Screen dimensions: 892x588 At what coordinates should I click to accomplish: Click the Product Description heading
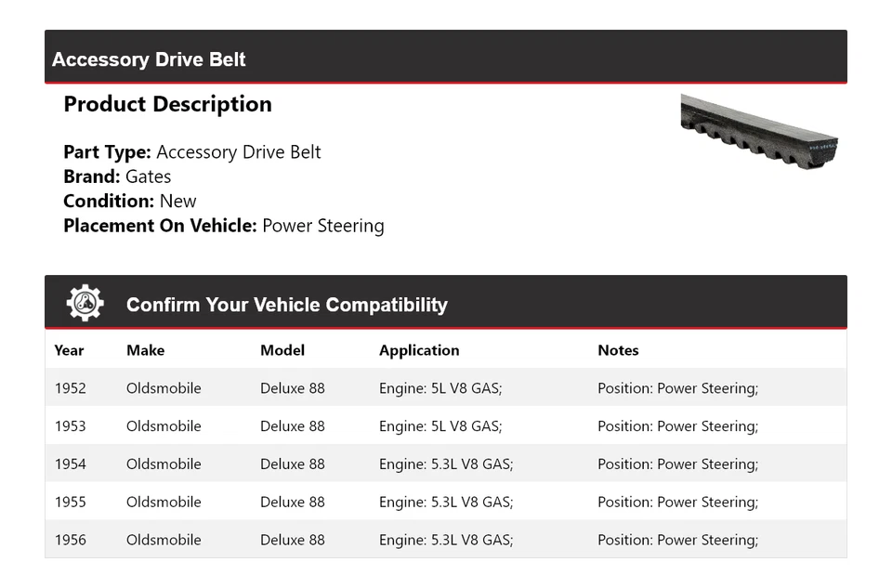pos(168,104)
